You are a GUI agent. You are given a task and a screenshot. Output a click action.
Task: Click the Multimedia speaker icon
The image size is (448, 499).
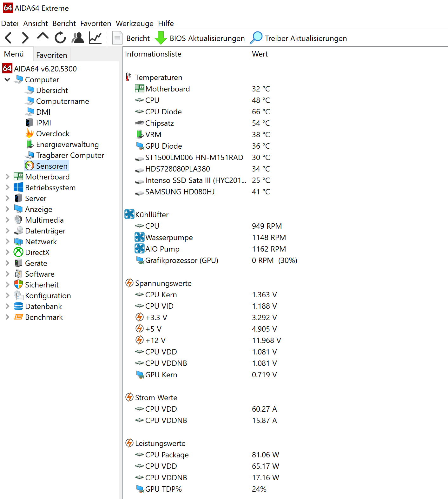click(18, 220)
